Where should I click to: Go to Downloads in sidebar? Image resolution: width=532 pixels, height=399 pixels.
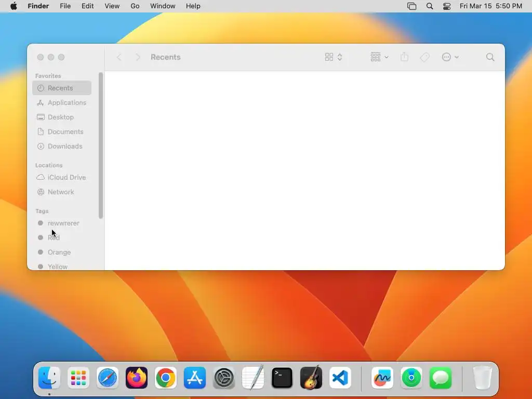(x=62, y=146)
